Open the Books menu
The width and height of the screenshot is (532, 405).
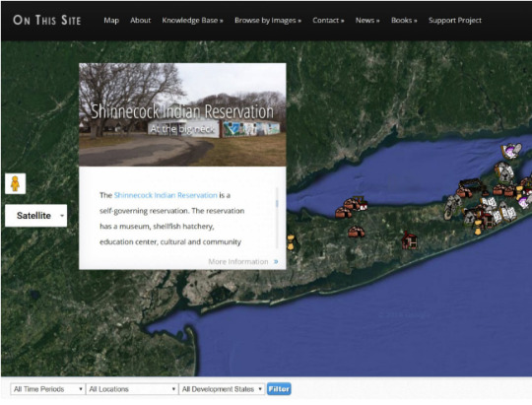[x=404, y=21]
